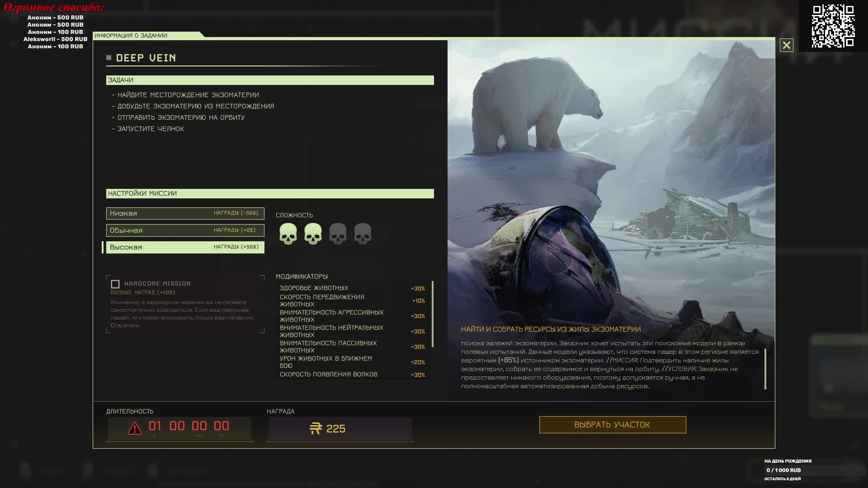
Task: Click the QR code image
Action: tap(833, 26)
